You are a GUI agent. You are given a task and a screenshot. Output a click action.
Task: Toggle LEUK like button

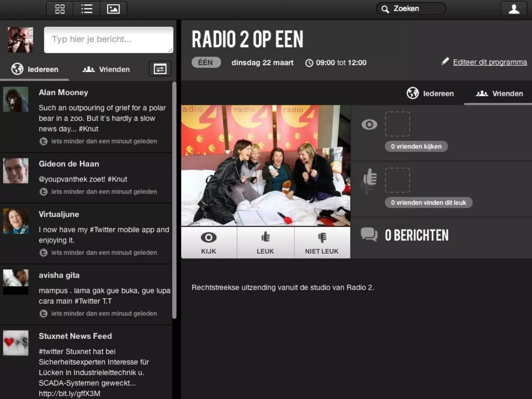coord(265,243)
